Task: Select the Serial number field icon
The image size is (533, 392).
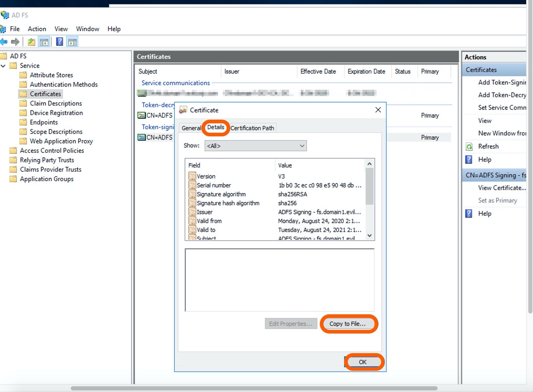Action: coord(192,185)
